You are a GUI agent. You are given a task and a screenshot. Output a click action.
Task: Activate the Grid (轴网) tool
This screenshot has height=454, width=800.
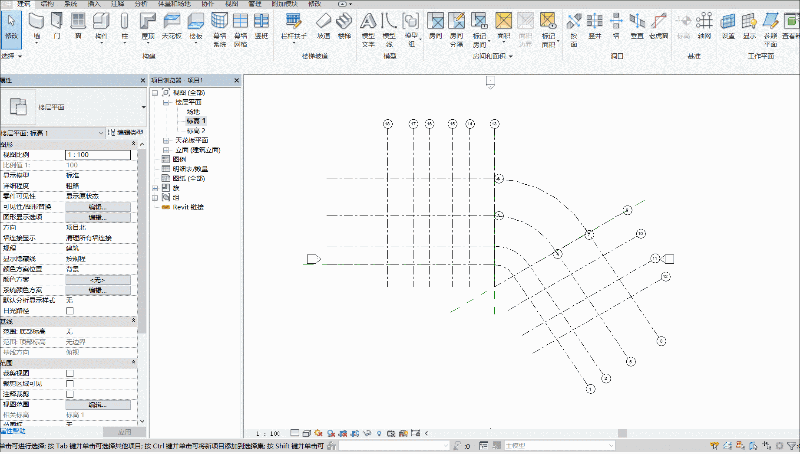click(x=705, y=27)
